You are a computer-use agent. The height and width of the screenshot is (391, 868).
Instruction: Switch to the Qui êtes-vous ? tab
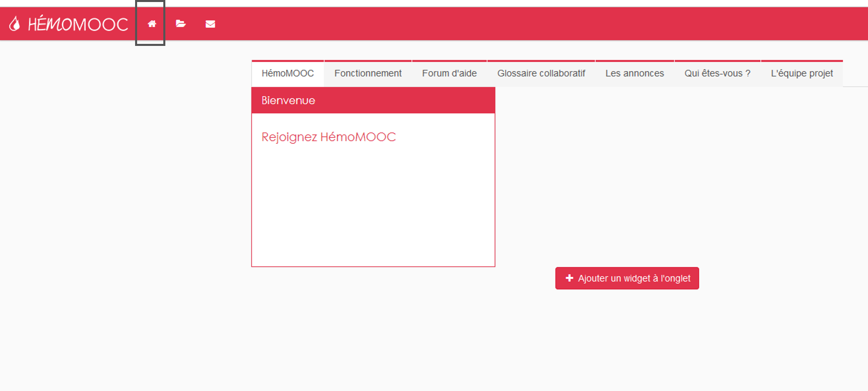[717, 73]
